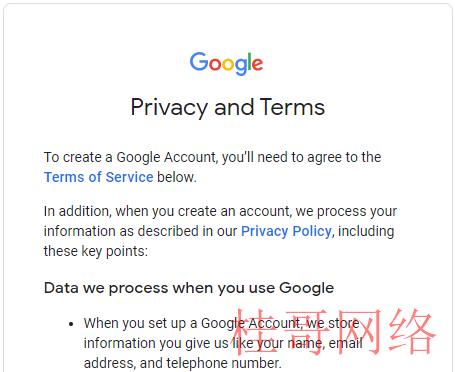Click the text 'information as described in our'
This screenshot has width=455, height=372.
coord(140,231)
